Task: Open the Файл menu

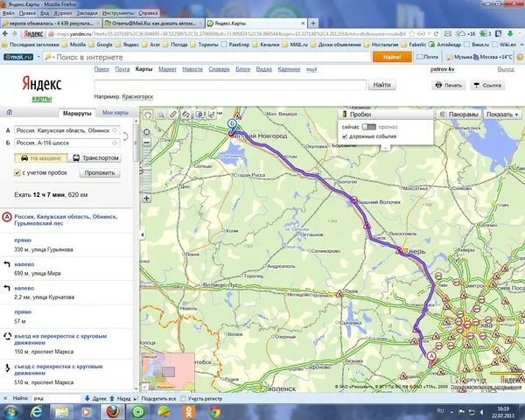Action: (9, 13)
